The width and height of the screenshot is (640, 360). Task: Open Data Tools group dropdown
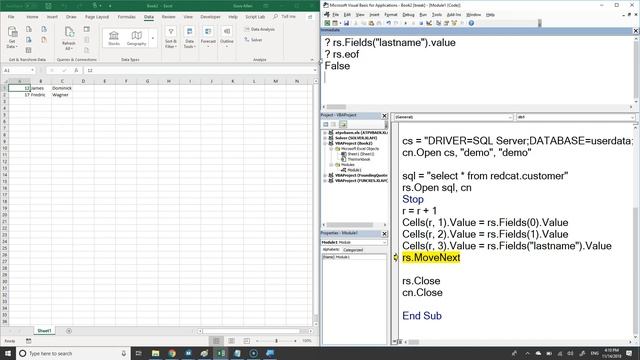189,38
